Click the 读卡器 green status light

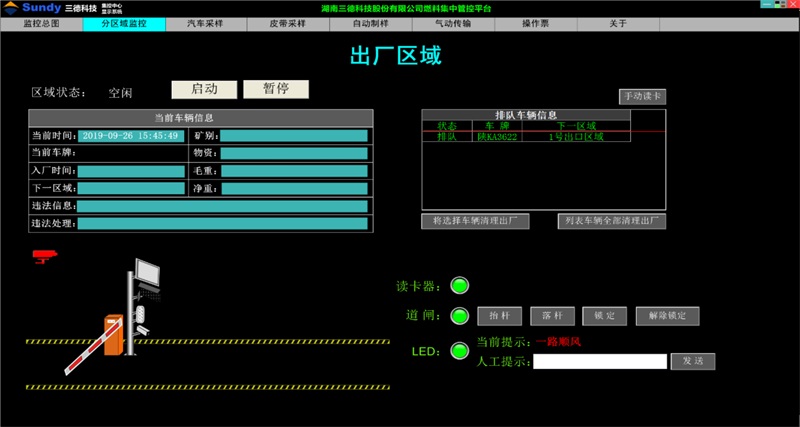459,286
